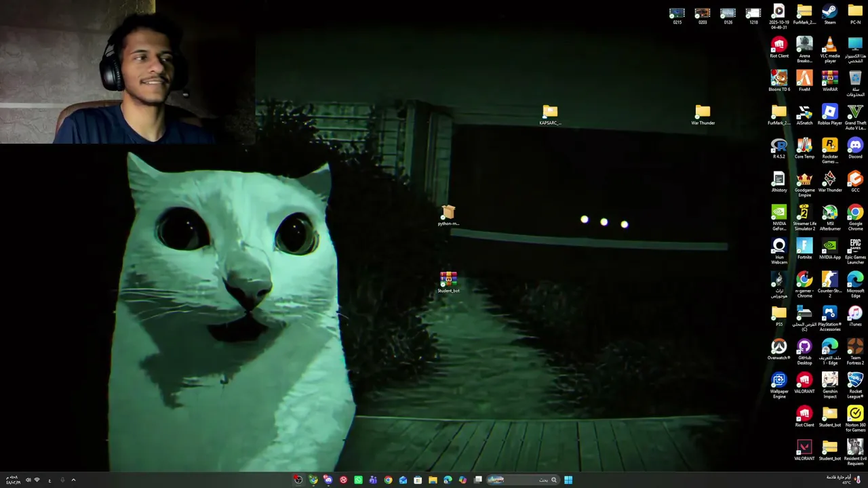868x488 pixels.
Task: Select the Overwatch shortcut
Action: click(779, 350)
